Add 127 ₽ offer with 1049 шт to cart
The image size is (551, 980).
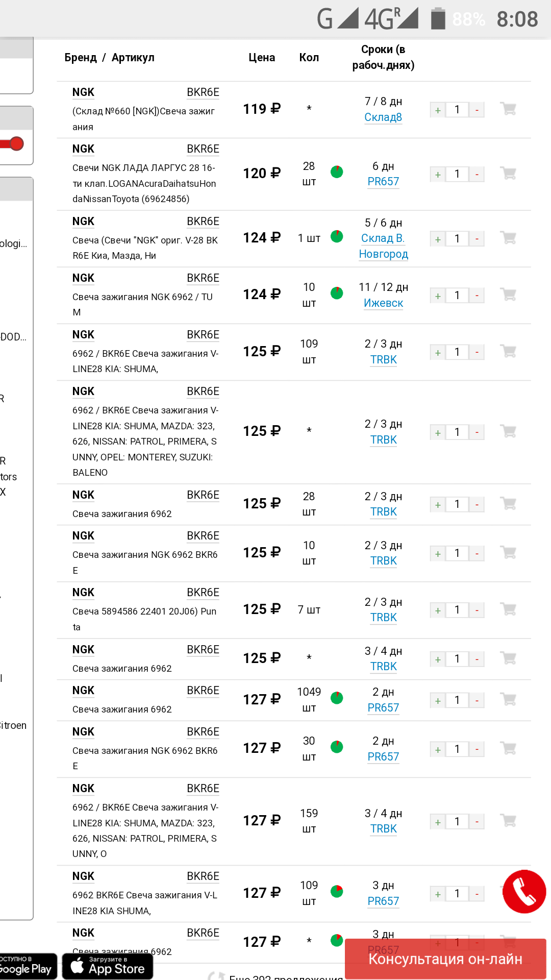coord(508,699)
